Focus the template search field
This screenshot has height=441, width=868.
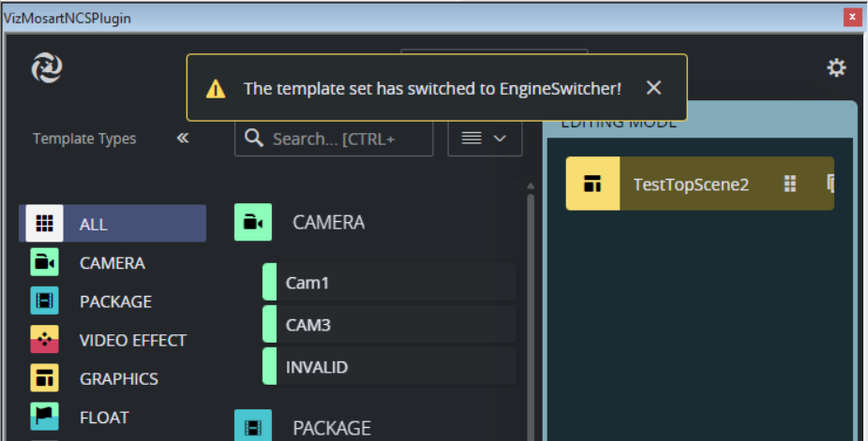click(334, 139)
